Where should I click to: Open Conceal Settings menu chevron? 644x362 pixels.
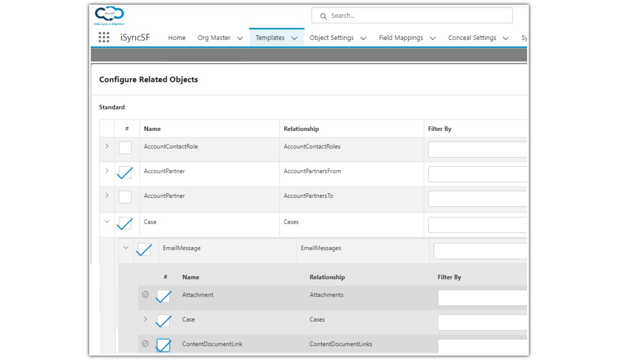[x=506, y=38]
